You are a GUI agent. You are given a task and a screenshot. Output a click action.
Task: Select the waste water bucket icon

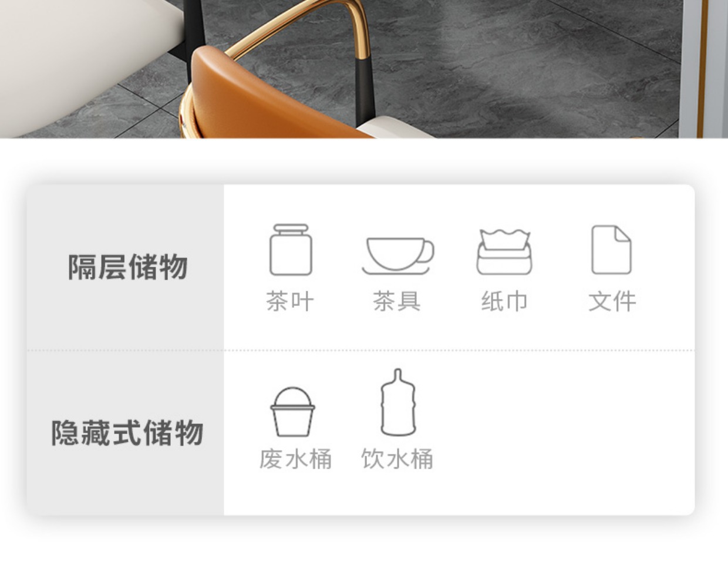(x=292, y=412)
